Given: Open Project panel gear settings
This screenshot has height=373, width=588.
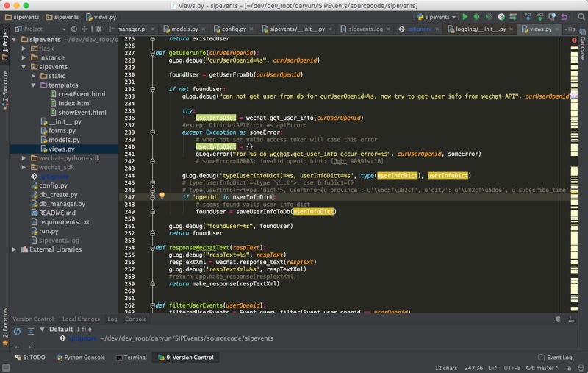Looking at the screenshot, I should pos(98,29).
